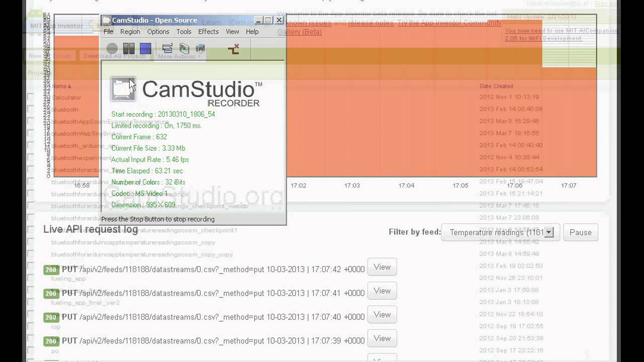Sort projects by the Name column
Image resolution: width=644 pixels, height=362 pixels.
click(x=62, y=86)
